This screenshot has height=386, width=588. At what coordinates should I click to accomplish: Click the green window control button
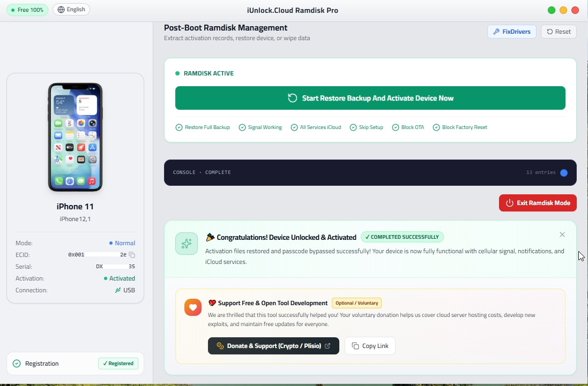551,10
